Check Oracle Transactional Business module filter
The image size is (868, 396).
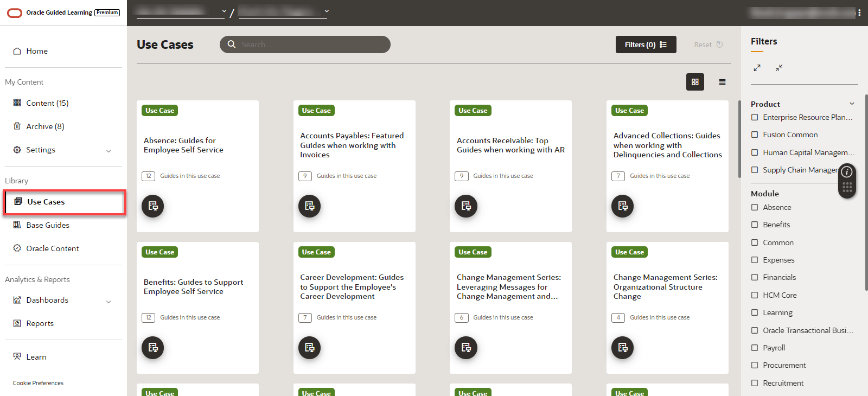(755, 330)
